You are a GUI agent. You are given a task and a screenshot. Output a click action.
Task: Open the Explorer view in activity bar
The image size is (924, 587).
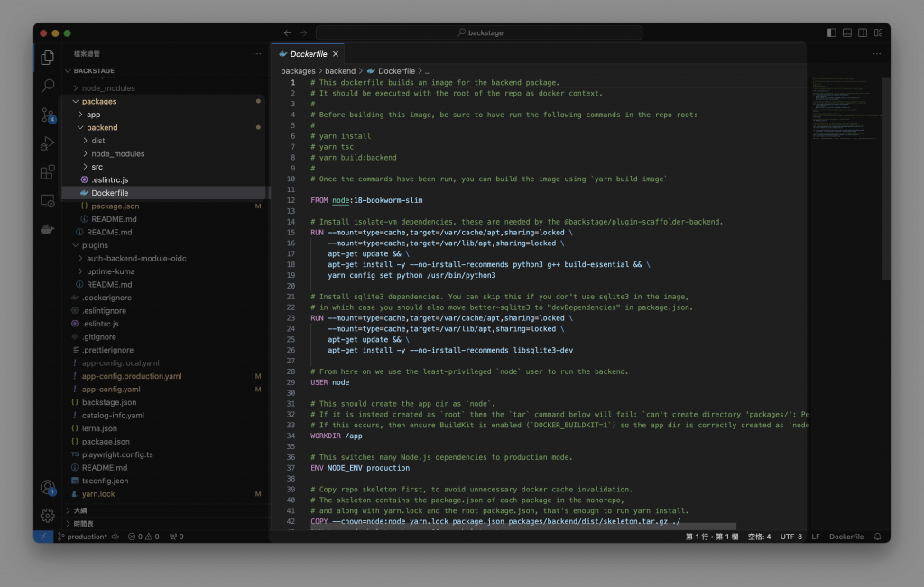47,58
